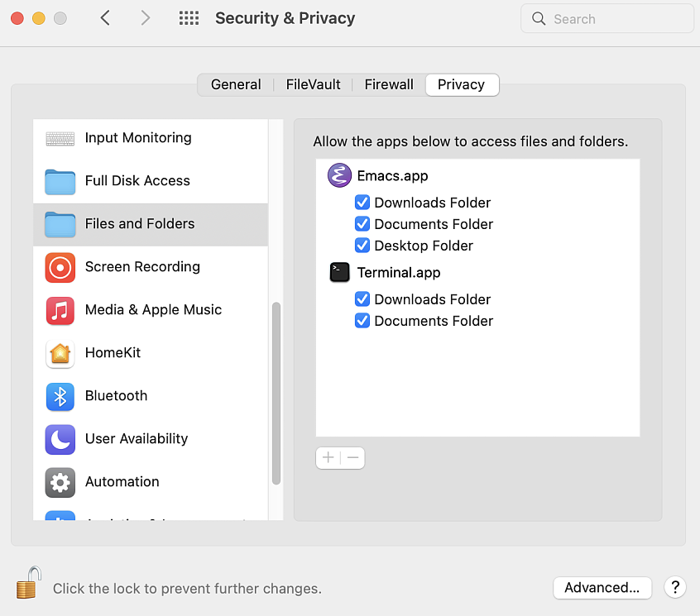Uncheck Emacs Documents Folder access
700x616 pixels.
[x=362, y=223]
